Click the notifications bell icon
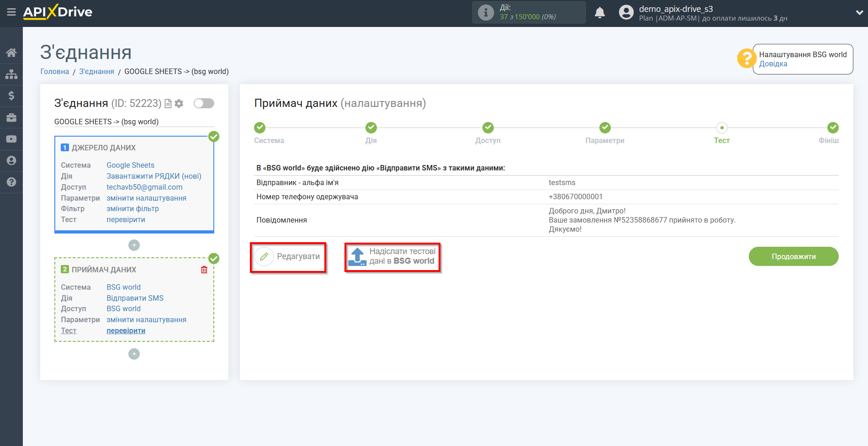Screen dimensions: 868x446 599,13
